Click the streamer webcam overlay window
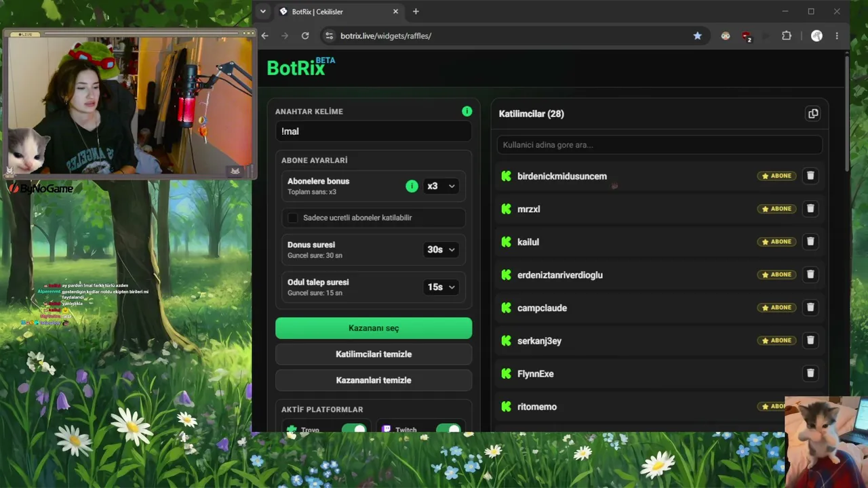The width and height of the screenshot is (868, 488). pos(129,103)
